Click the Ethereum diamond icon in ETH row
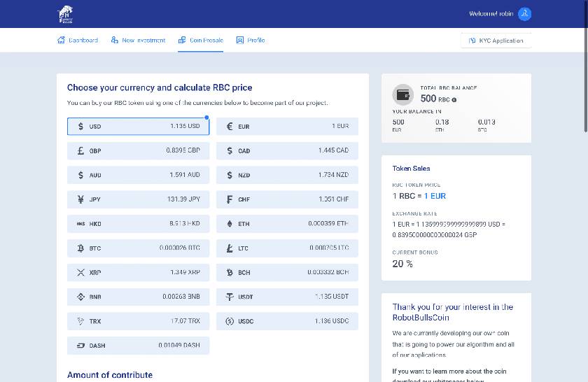 pyautogui.click(x=230, y=224)
